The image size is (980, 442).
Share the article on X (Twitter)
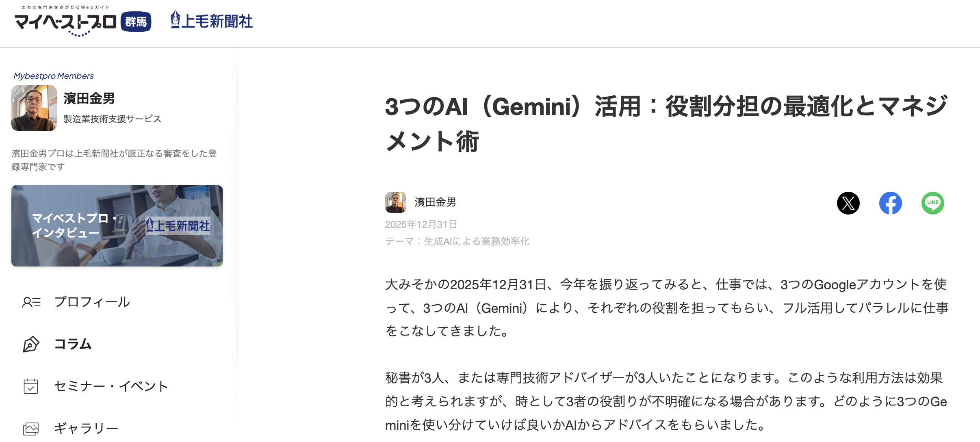point(848,203)
